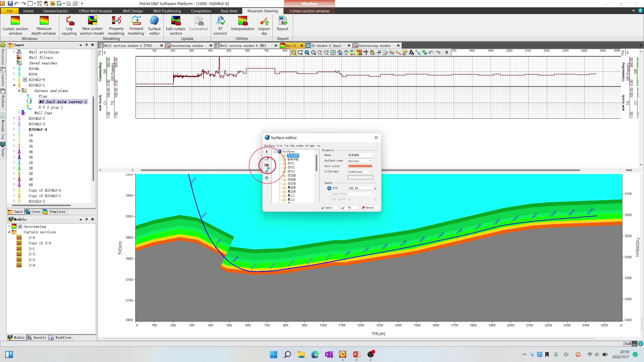Switch to the 2D window 4 tab
Screen dimensions: 644x362
(326, 46)
